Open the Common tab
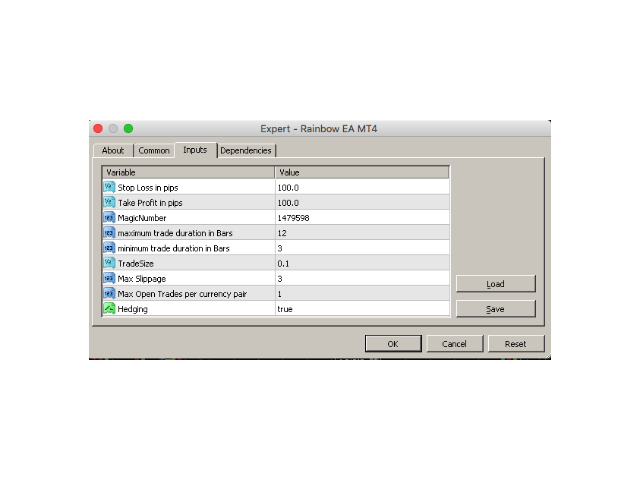This screenshot has height=480, width=640. pyautogui.click(x=154, y=151)
